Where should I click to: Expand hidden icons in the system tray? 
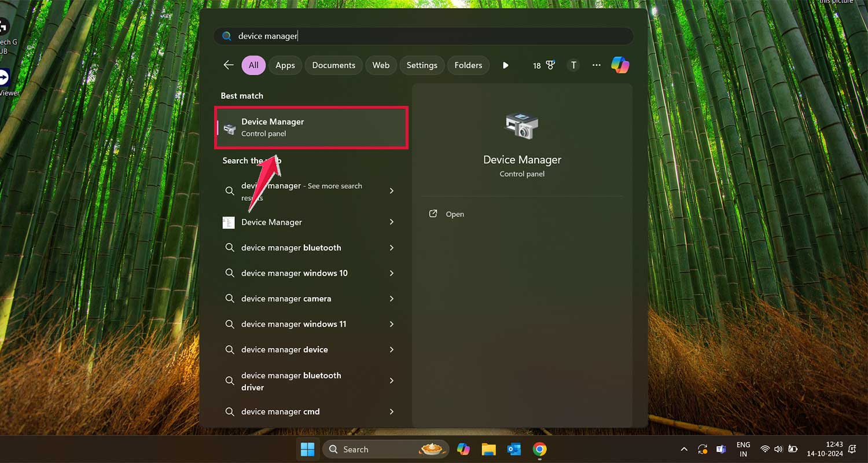[683, 449]
